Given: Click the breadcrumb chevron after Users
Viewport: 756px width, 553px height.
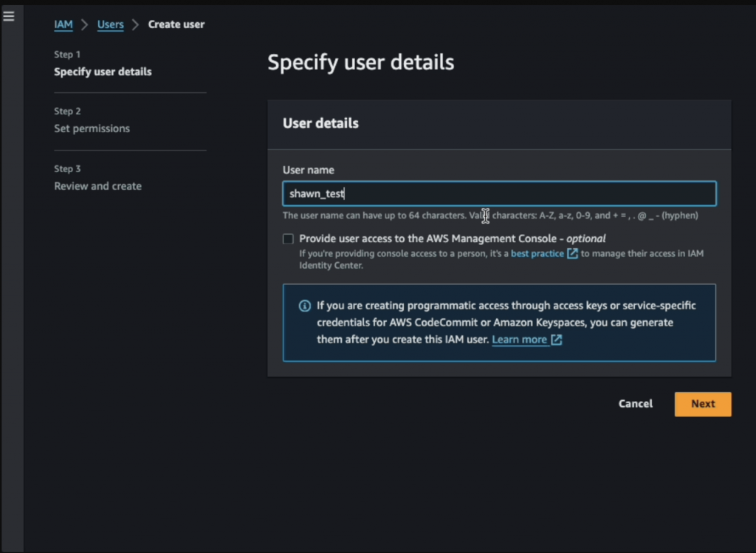Looking at the screenshot, I should 136,24.
